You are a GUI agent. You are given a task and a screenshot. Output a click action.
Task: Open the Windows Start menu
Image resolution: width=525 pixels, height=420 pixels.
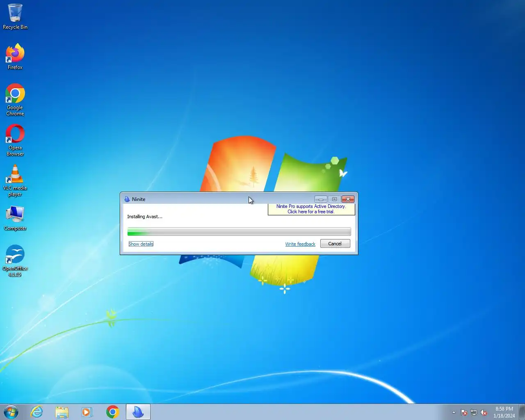point(11,412)
